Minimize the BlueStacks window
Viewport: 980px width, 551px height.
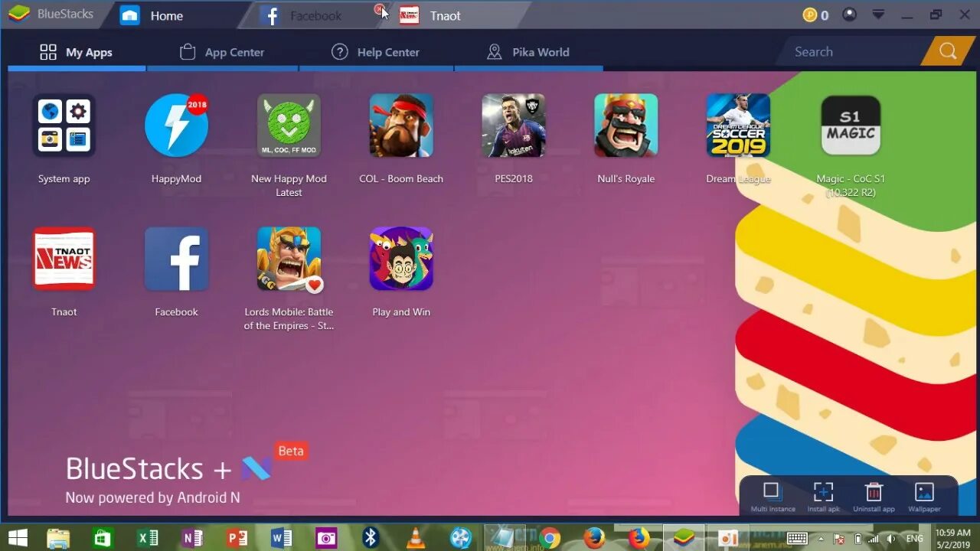(909, 15)
